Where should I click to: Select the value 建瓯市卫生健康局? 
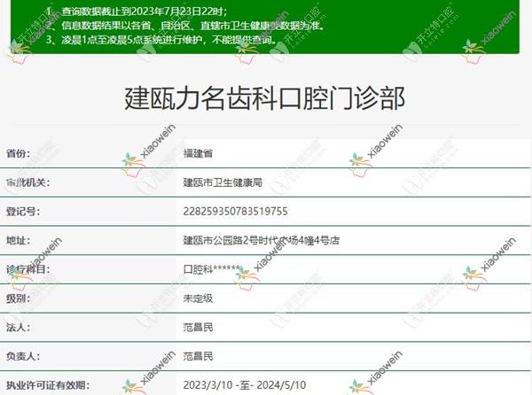pyautogui.click(x=223, y=182)
